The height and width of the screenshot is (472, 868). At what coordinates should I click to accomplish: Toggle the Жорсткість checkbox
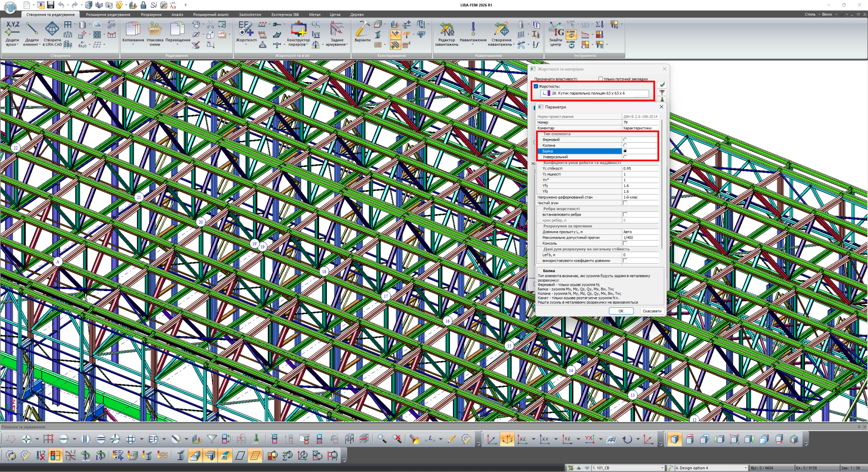tap(536, 86)
